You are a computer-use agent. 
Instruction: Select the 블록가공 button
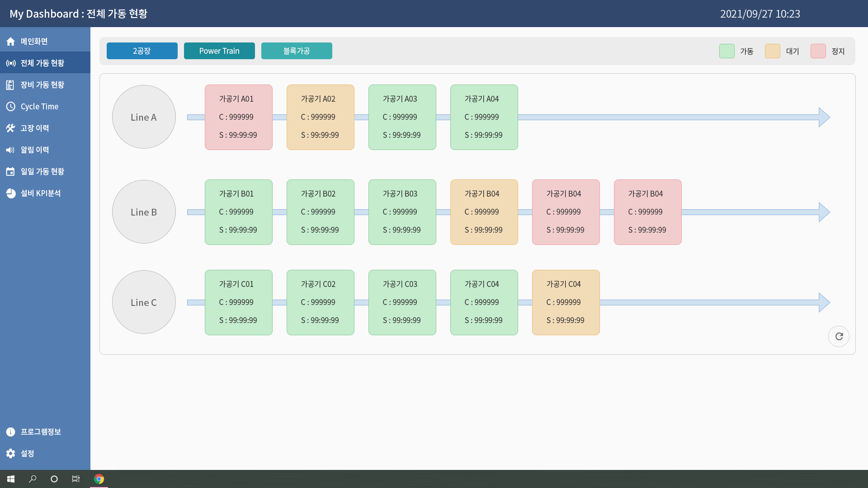click(x=297, y=51)
